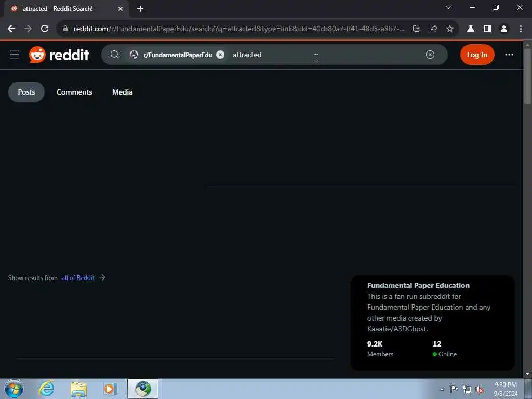Image resolution: width=532 pixels, height=399 pixels.
Task: Open the three-dot more options menu on Reddit
Action: (x=509, y=55)
